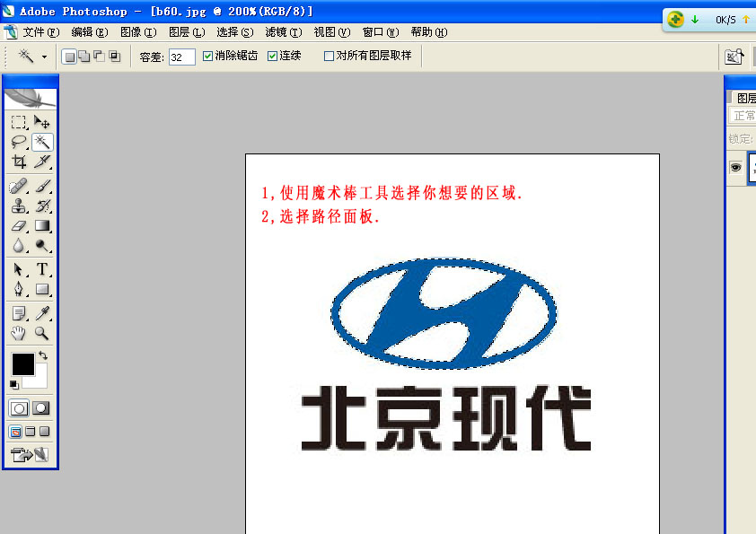
Task: Hide the layer using its eye icon
Action: click(735, 167)
